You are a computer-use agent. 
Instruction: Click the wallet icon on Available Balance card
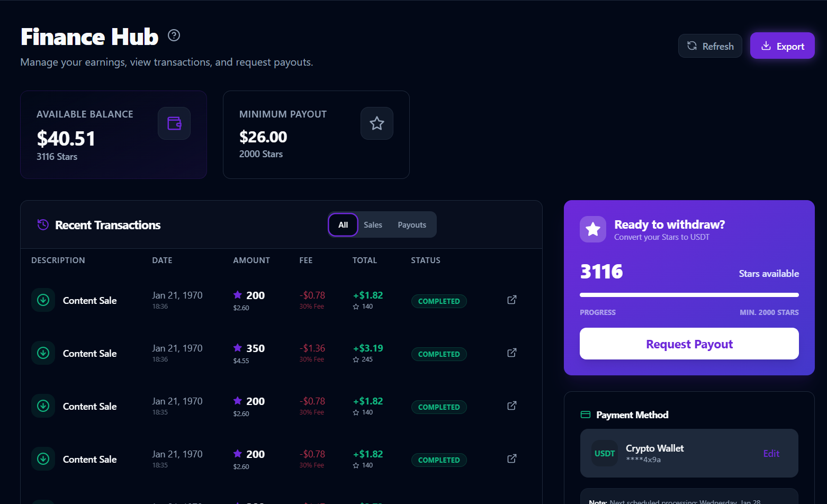[174, 123]
